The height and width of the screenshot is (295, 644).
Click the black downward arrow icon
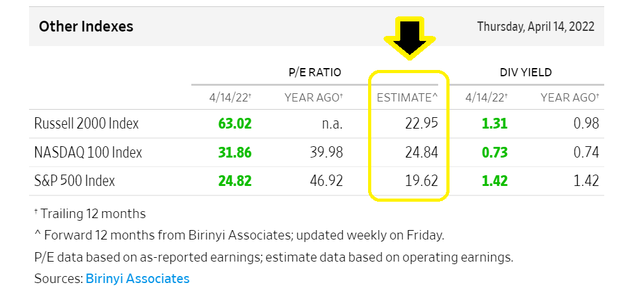point(410,39)
